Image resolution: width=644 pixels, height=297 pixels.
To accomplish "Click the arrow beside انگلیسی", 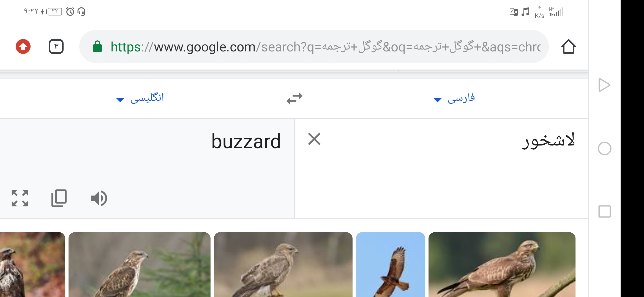I will (x=120, y=100).
